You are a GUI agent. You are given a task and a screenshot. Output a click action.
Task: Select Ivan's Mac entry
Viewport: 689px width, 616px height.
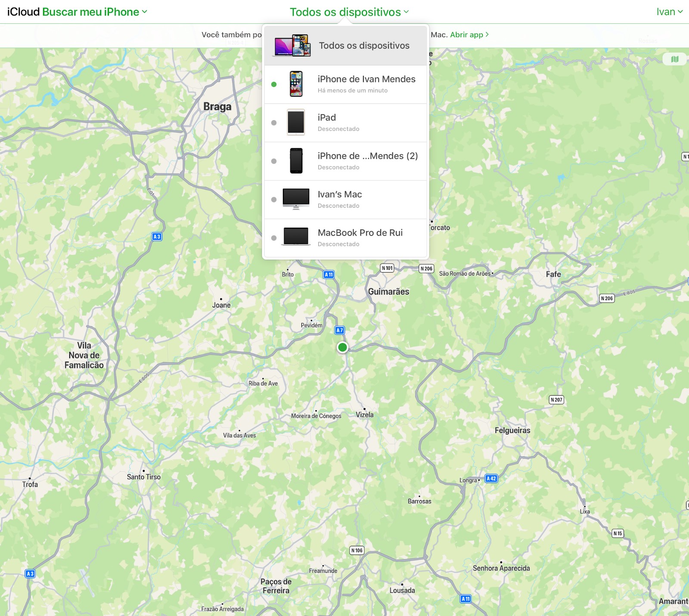[345, 199]
